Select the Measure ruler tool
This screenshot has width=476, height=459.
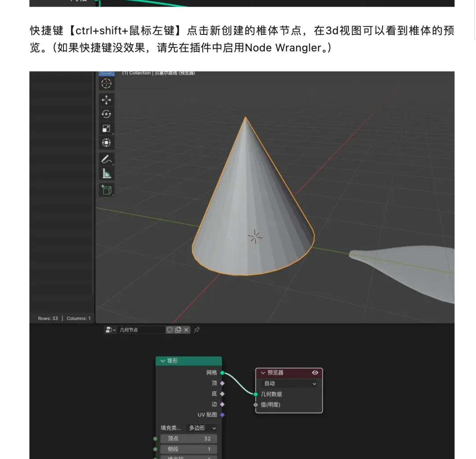[x=106, y=174]
